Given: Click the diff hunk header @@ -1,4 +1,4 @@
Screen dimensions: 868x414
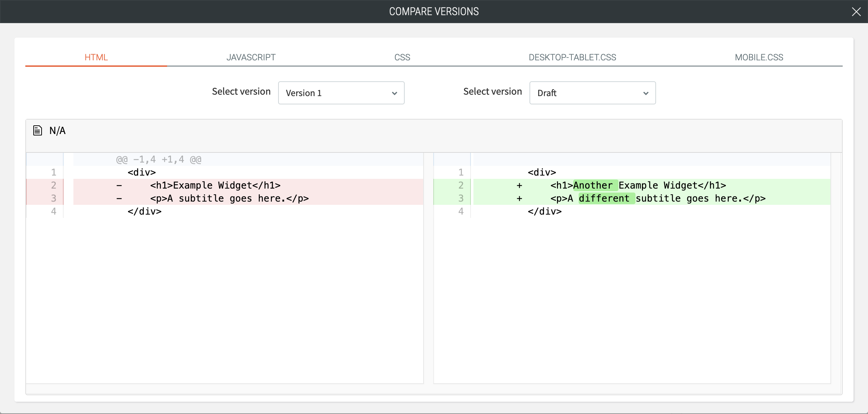Looking at the screenshot, I should 158,159.
